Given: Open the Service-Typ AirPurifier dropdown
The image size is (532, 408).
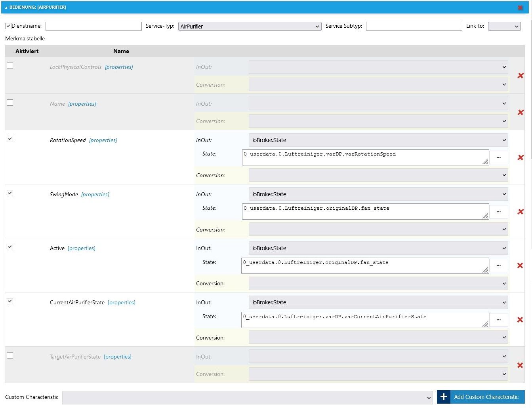Looking at the screenshot, I should click(x=250, y=26).
